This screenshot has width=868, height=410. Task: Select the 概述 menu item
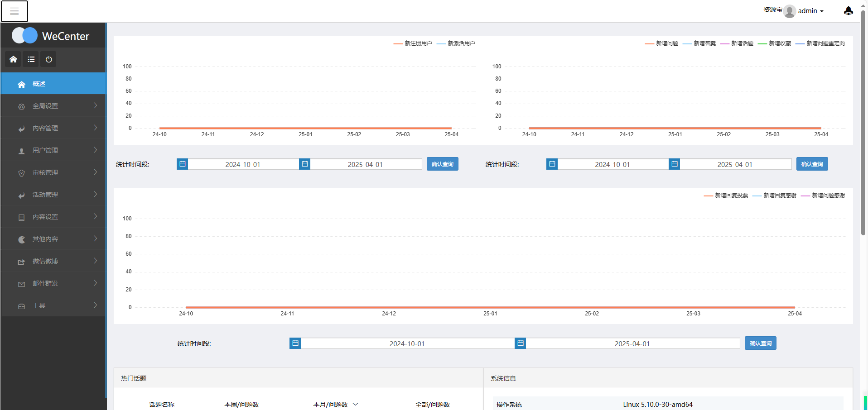(53, 84)
